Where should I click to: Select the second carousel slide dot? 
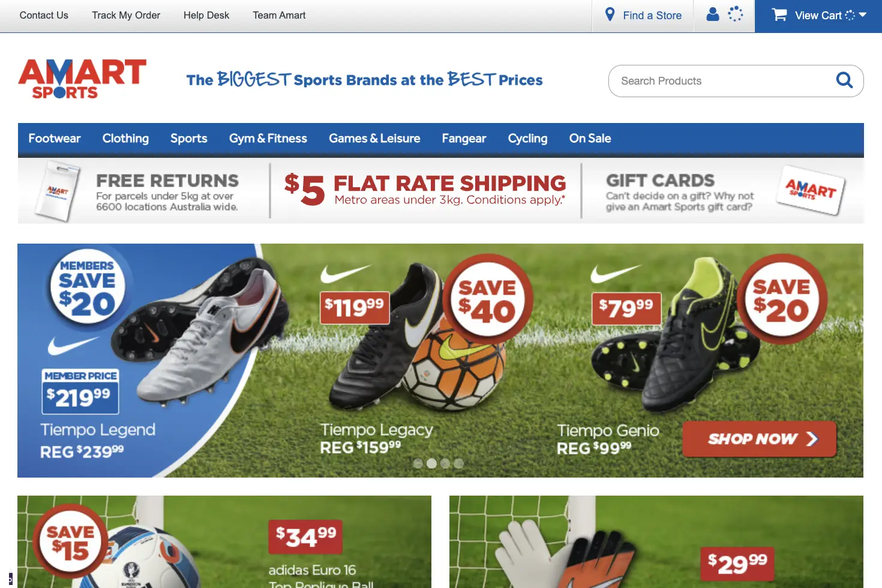(x=431, y=463)
